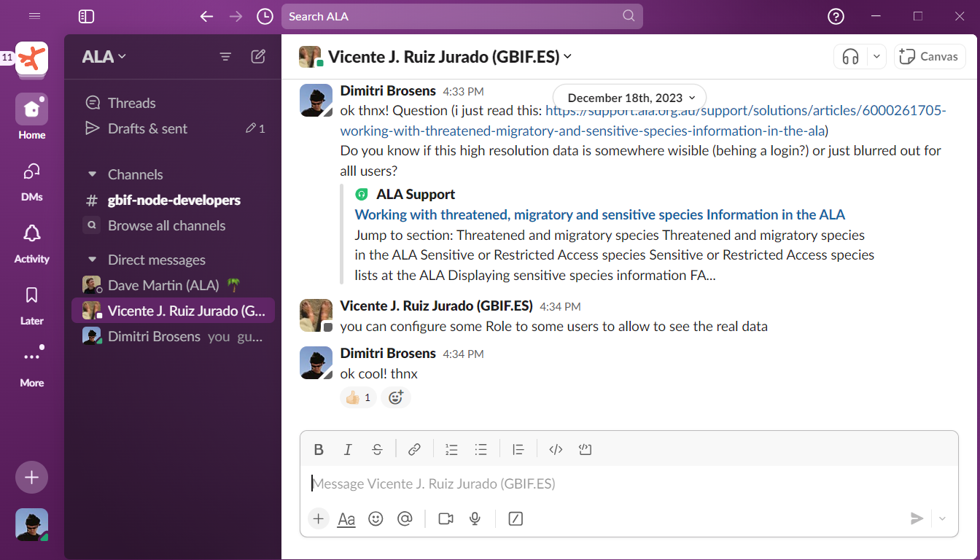Open the hamburger menu in title bar

click(x=34, y=16)
